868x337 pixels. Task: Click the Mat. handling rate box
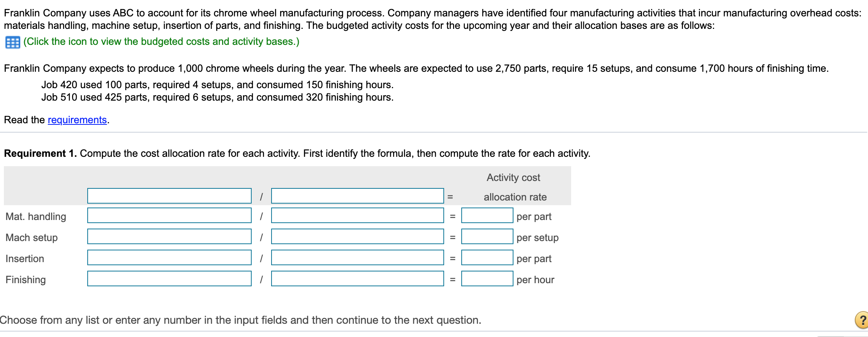pos(487,216)
